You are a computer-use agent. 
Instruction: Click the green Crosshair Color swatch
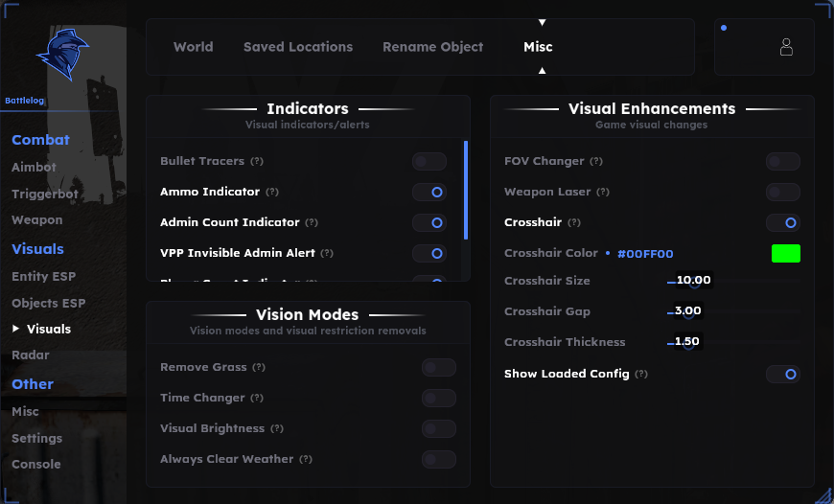pos(786,254)
